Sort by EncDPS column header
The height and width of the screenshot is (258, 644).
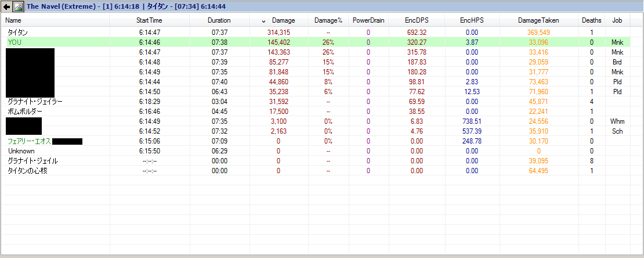tap(417, 20)
